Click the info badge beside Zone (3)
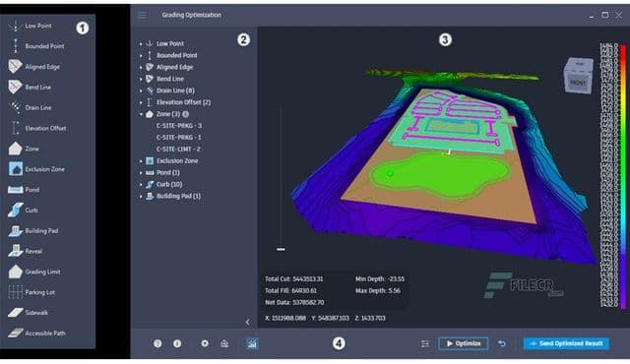This screenshot has width=630, height=364. (x=186, y=114)
